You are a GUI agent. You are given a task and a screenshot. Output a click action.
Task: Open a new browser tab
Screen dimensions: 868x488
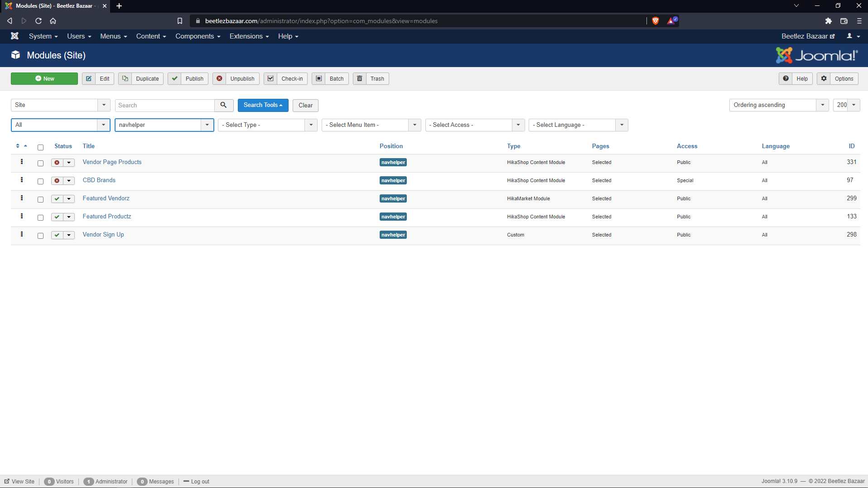point(119,6)
